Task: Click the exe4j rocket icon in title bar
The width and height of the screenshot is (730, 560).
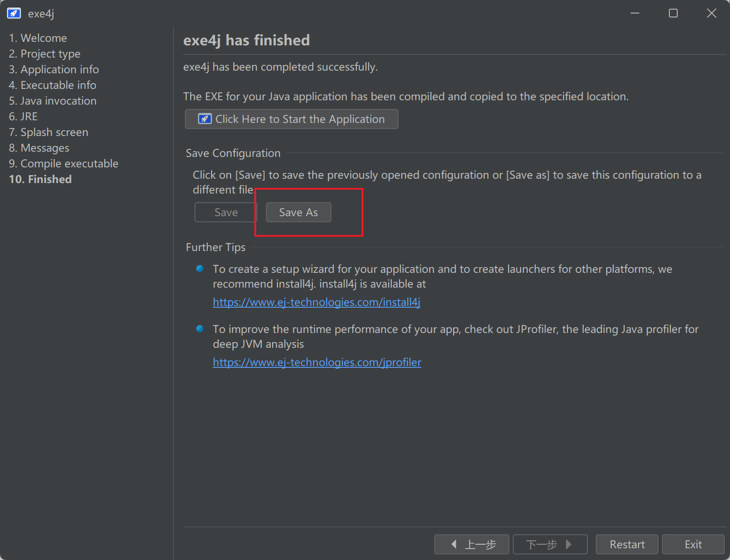Action: pyautogui.click(x=14, y=14)
